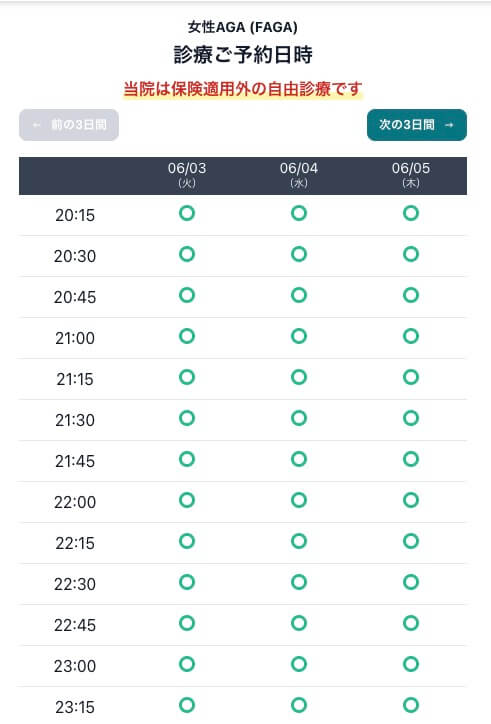This screenshot has height=724, width=491.
Task: Select the 21:45 slot on 06/03
Action: coord(187,459)
